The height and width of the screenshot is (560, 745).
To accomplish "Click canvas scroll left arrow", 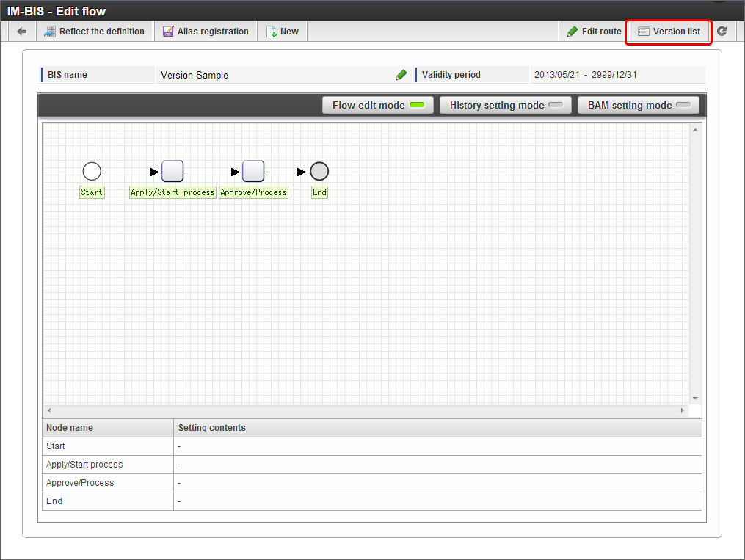I will 49,410.
